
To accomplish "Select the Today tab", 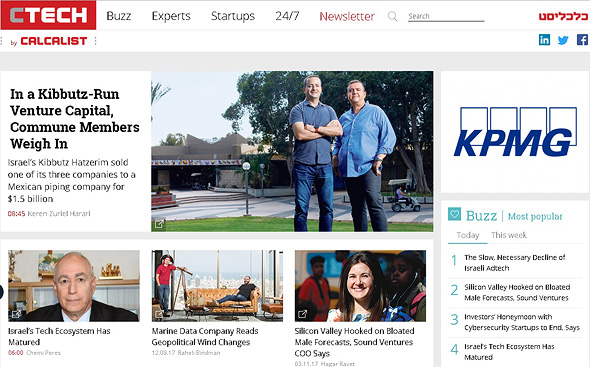I will pyautogui.click(x=468, y=235).
